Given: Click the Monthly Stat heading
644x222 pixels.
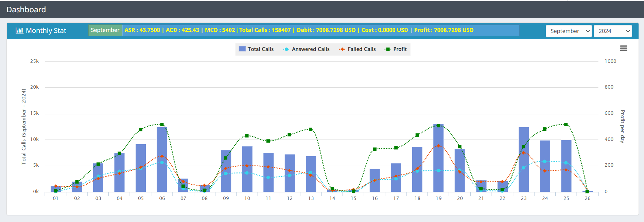Looking at the screenshot, I should point(46,31).
